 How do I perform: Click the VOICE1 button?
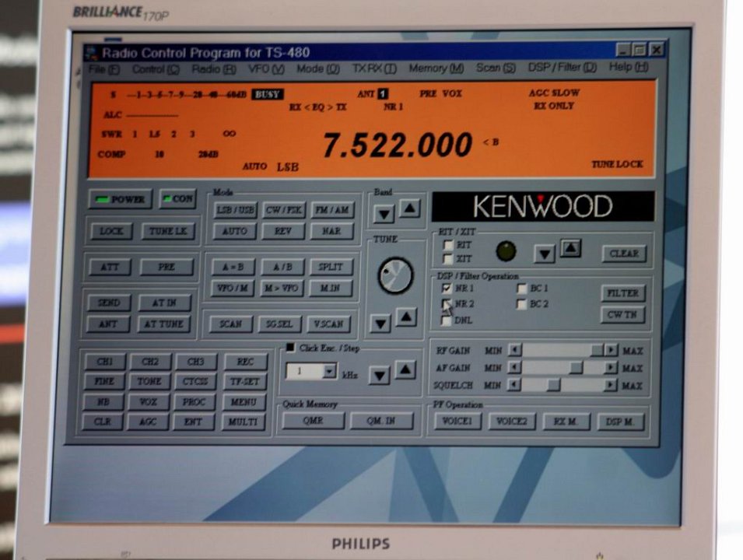pos(457,422)
